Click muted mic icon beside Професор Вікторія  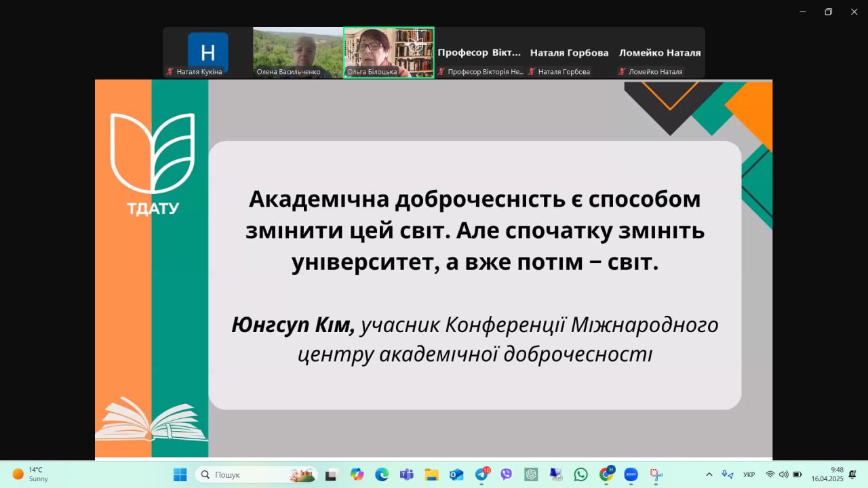441,71
